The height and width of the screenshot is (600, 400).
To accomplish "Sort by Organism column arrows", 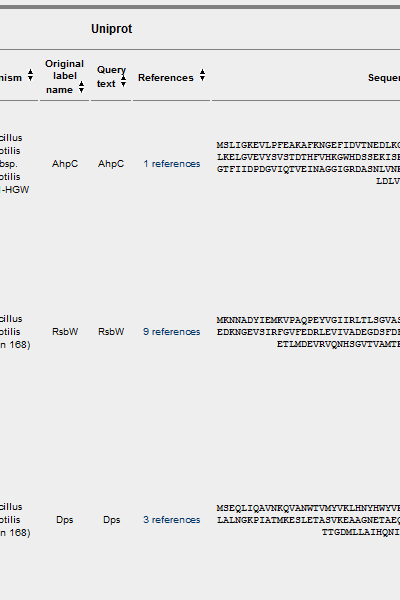I will pyautogui.click(x=30, y=75).
